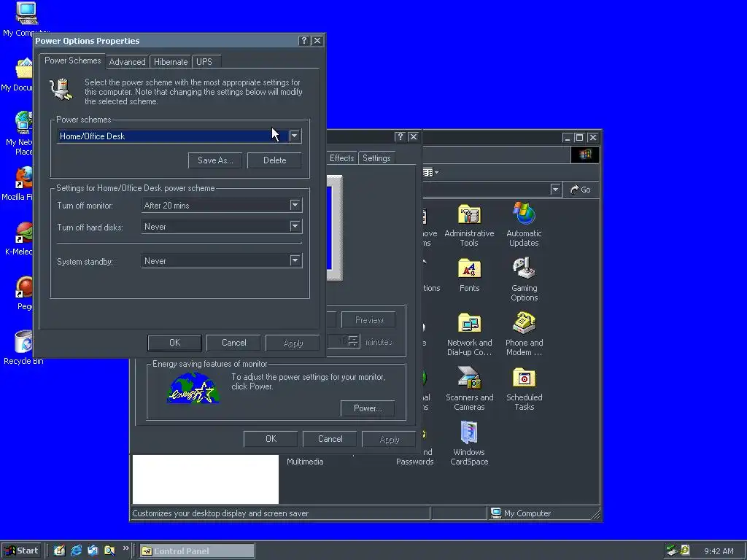Viewport: 747px width, 560px height.
Task: Click the Power... button in Display Properties
Action: (368, 408)
